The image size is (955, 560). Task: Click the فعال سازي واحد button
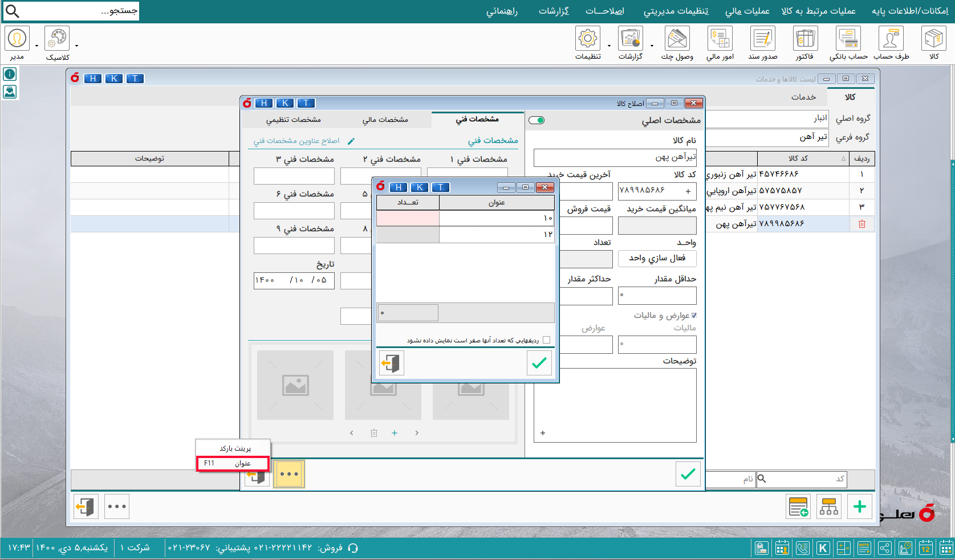[657, 258]
